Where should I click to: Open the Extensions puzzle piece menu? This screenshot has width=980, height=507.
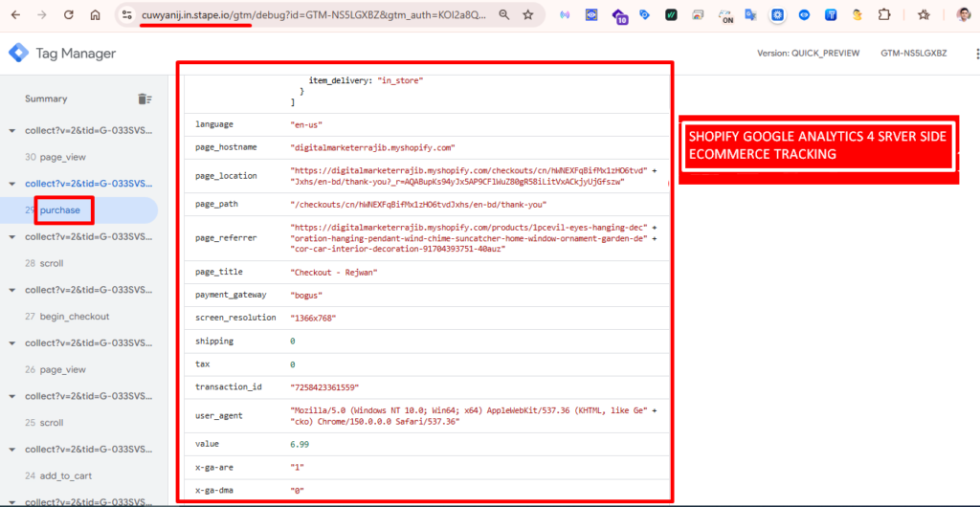[x=883, y=15]
